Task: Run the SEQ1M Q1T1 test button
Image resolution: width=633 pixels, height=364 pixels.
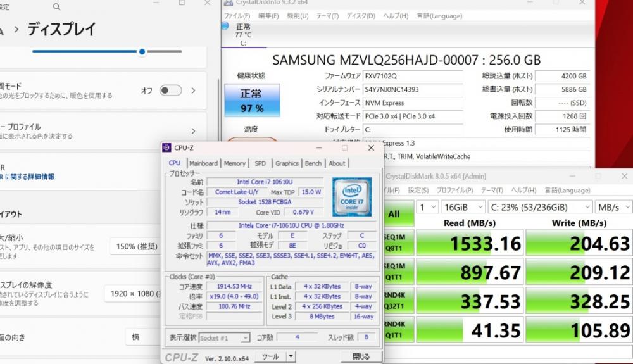Action: click(x=398, y=272)
